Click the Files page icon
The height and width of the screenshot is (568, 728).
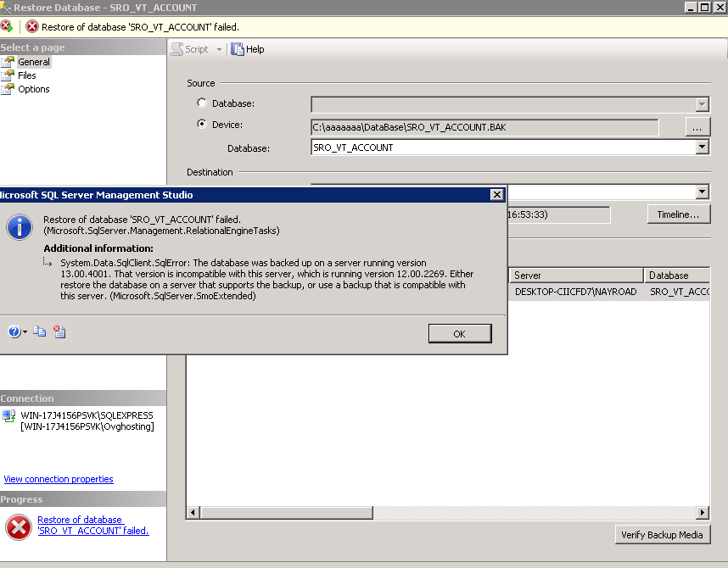pos(8,75)
